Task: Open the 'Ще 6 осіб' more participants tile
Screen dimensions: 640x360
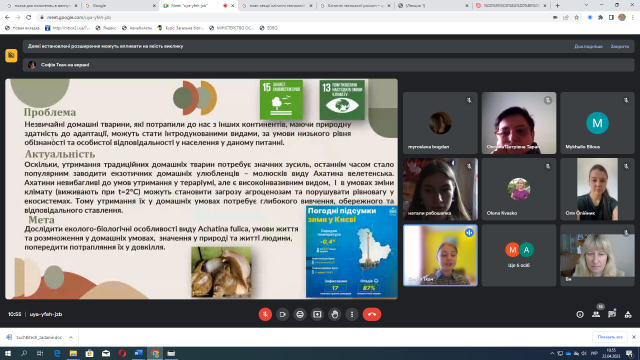Action: click(x=519, y=255)
